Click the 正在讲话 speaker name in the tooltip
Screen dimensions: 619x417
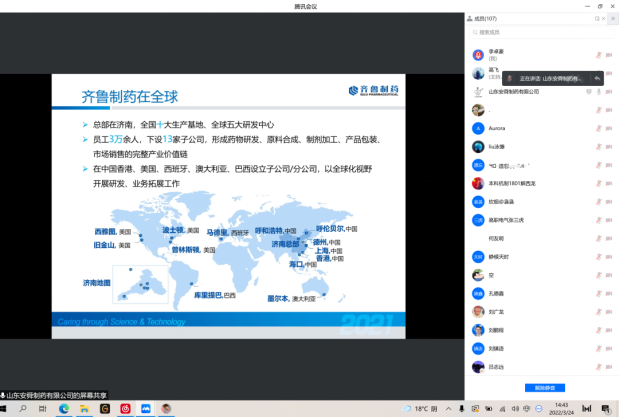click(550, 79)
